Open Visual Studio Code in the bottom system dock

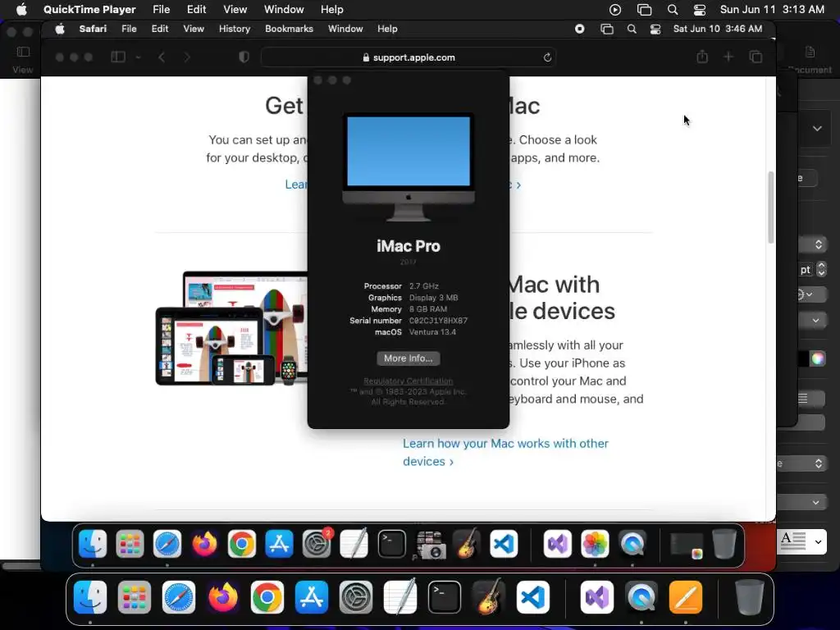533,597
